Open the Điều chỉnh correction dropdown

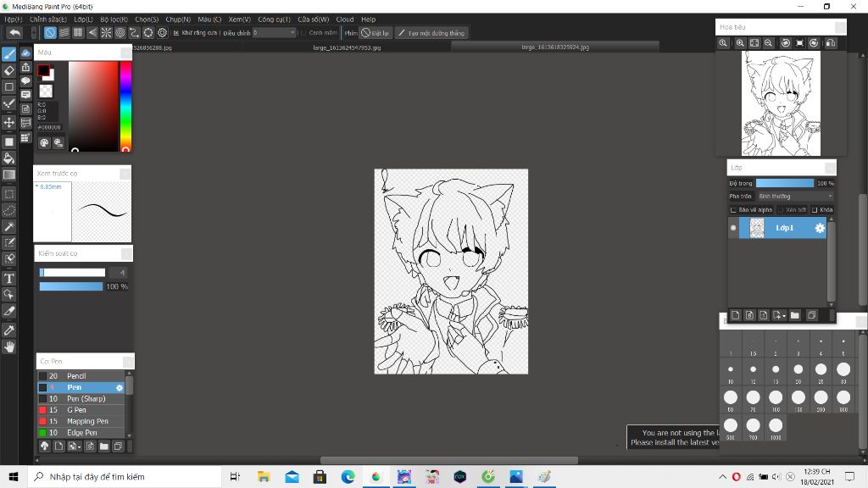pyautogui.click(x=275, y=33)
